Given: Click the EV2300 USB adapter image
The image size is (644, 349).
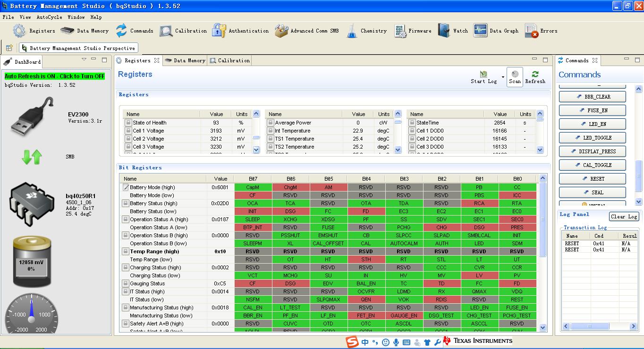Looking at the screenshot, I should pyautogui.click(x=33, y=116).
